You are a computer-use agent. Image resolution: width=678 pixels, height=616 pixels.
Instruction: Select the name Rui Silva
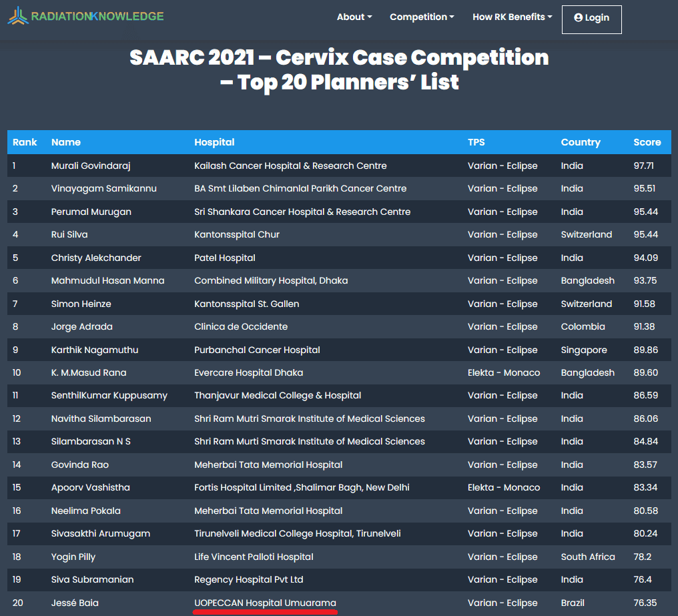coord(69,234)
